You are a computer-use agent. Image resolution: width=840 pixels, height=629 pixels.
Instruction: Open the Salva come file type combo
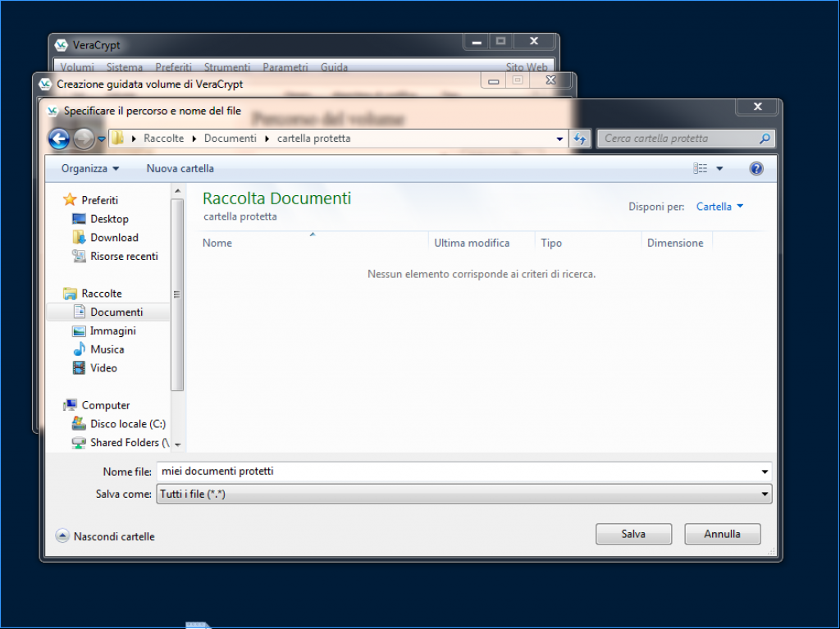click(x=464, y=494)
